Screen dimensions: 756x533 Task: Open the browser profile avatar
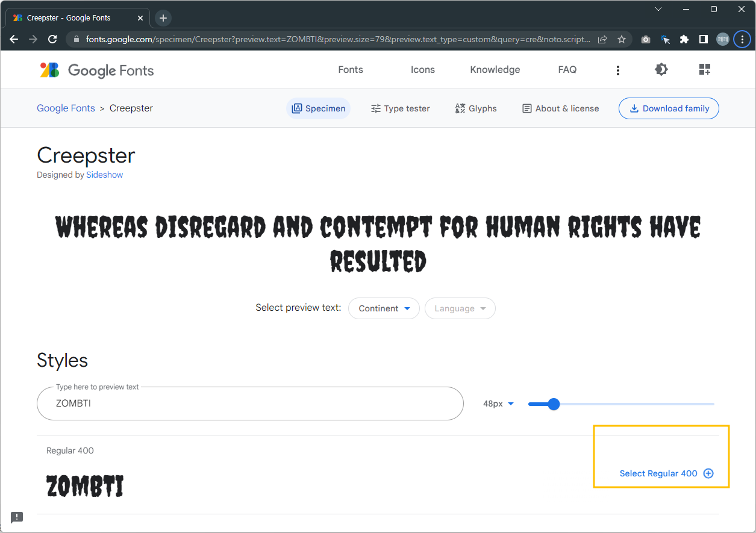click(x=723, y=39)
